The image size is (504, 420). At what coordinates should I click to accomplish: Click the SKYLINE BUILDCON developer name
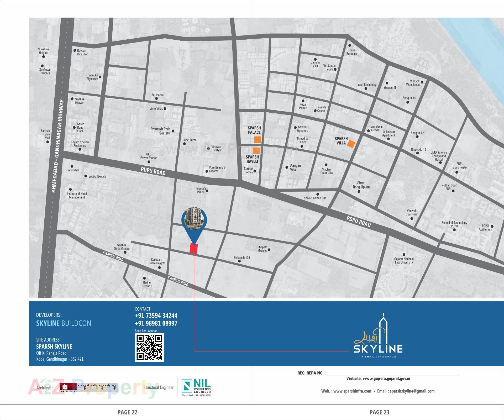(x=64, y=323)
